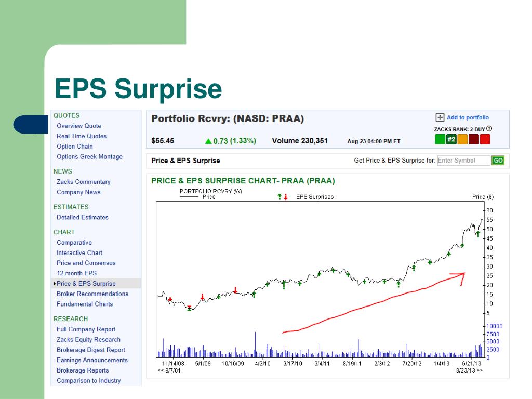Click the red EPS Surprises legend arrow

tap(286, 197)
